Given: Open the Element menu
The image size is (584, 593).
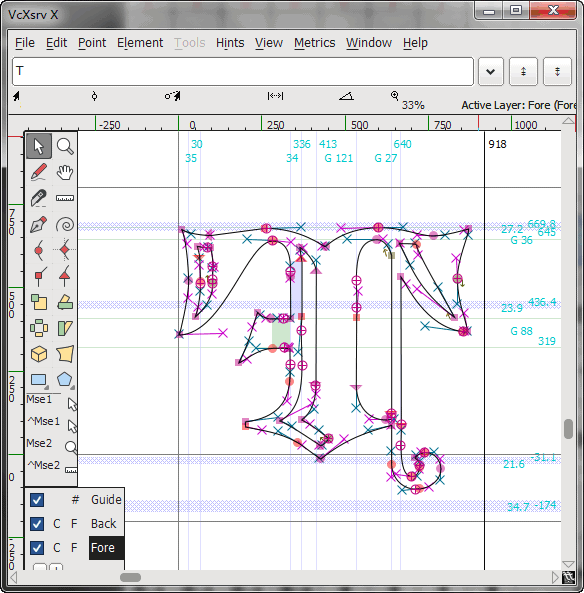Looking at the screenshot, I should coord(140,43).
